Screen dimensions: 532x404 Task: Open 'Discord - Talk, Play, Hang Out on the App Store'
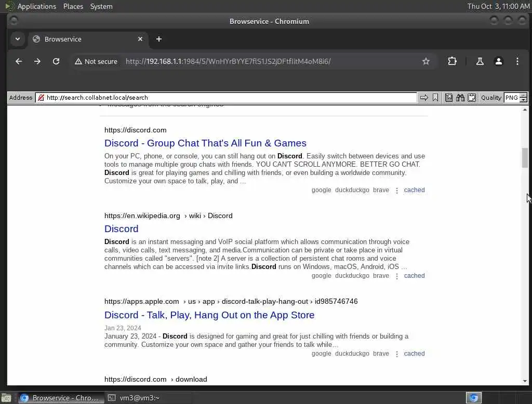point(209,315)
